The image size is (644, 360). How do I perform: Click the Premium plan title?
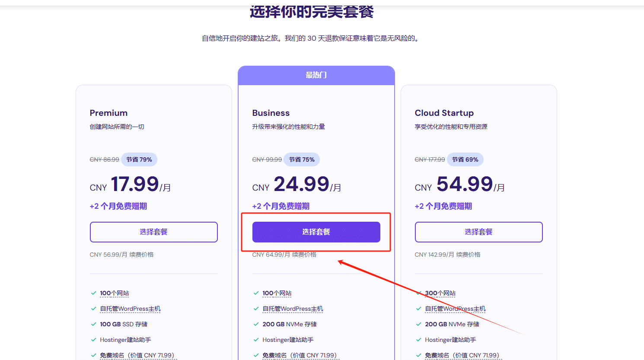pyautogui.click(x=108, y=113)
